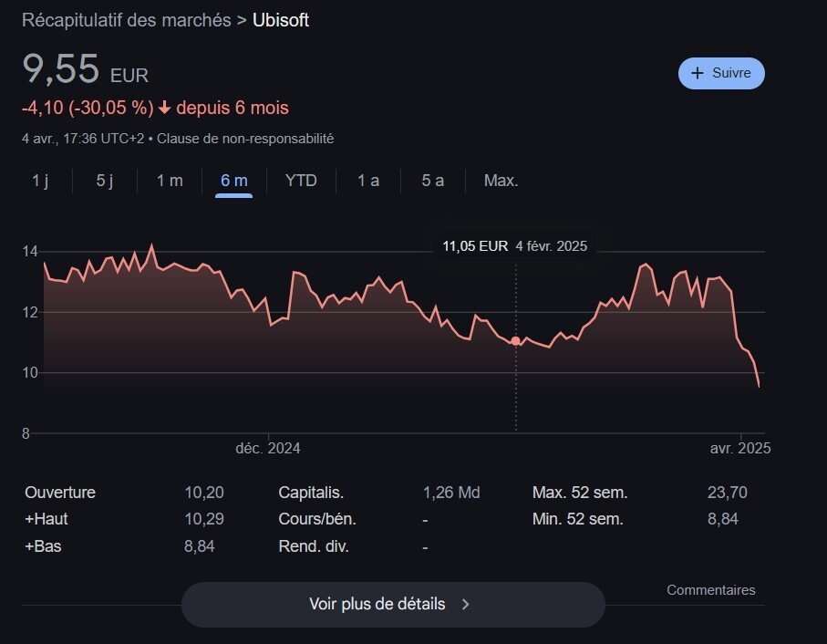
Task: Click the +Haut value 10,29
Action: pos(204,519)
